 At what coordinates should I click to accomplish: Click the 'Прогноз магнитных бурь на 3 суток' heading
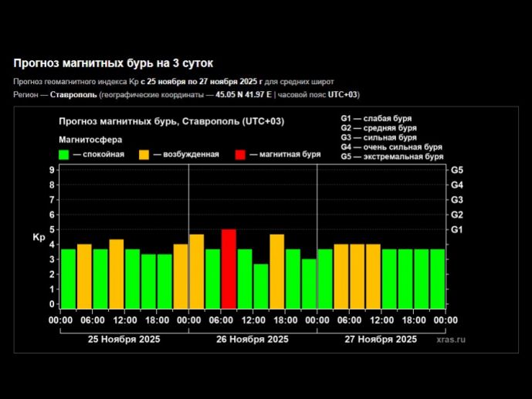[113, 63]
